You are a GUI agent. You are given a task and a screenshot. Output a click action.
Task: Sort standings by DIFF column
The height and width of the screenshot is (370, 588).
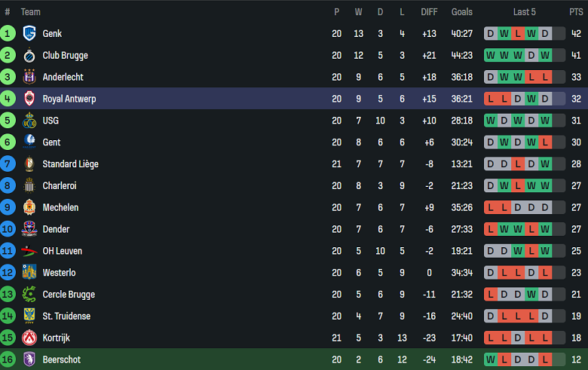tap(429, 12)
